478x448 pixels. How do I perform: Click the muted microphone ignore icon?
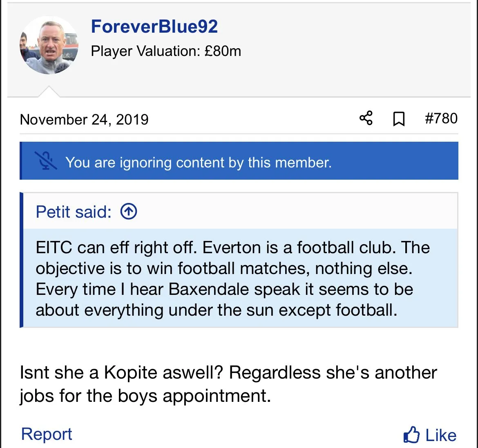point(46,160)
